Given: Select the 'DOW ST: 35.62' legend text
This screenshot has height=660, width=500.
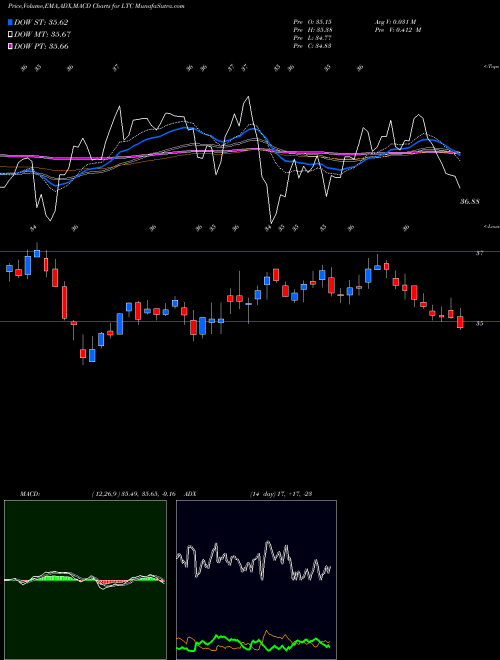Looking at the screenshot, I should coord(41,22).
